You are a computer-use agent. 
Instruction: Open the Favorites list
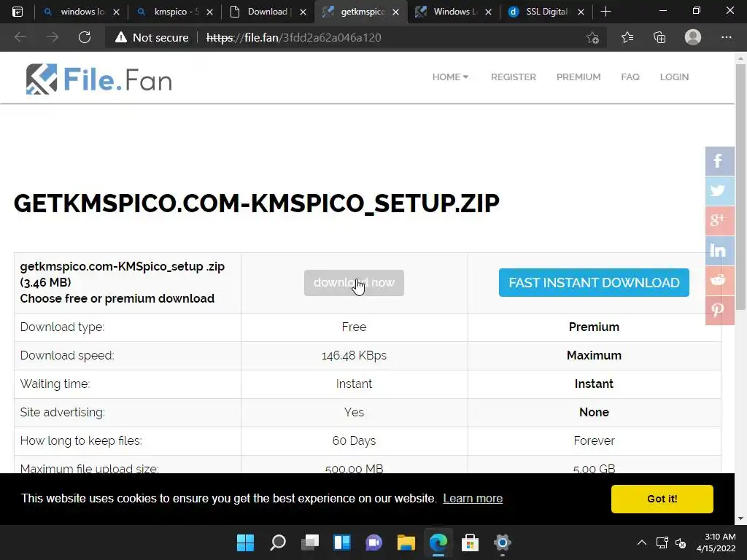coord(627,37)
